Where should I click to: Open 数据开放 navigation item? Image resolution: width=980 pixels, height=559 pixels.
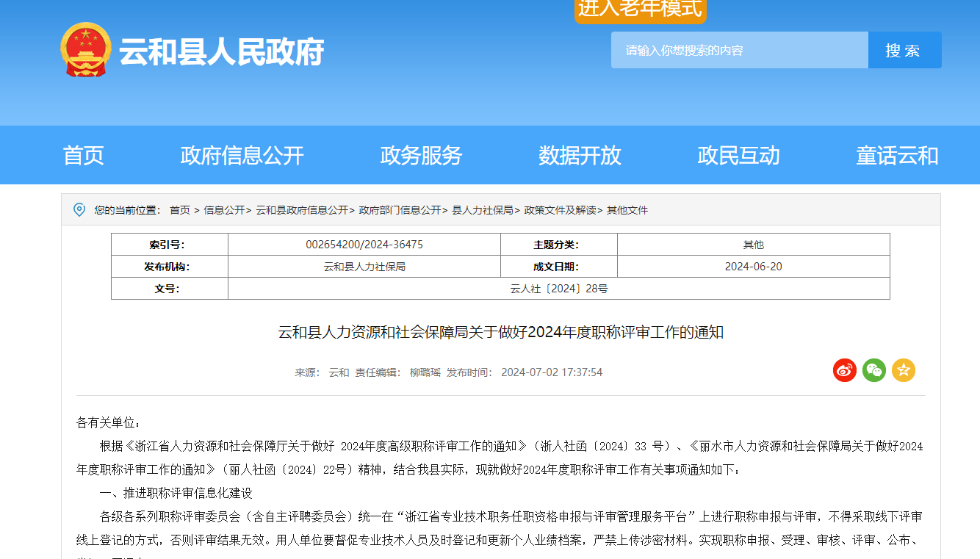tap(580, 156)
